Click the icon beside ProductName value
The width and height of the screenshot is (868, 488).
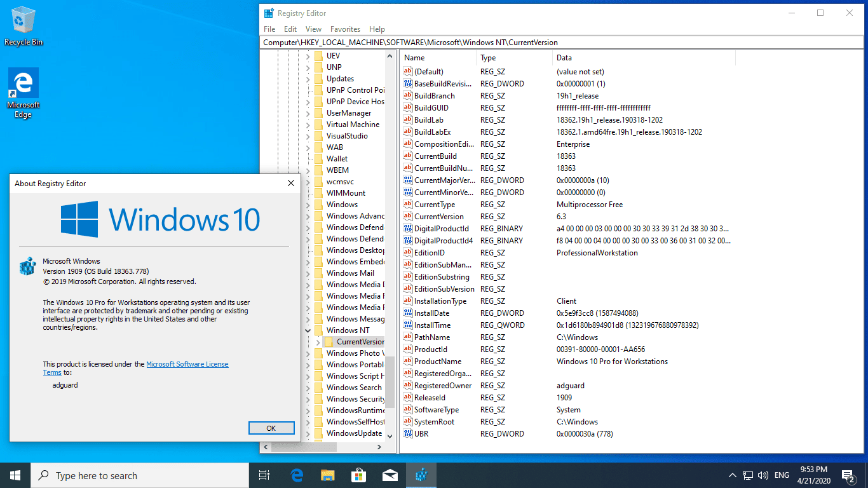pos(408,362)
